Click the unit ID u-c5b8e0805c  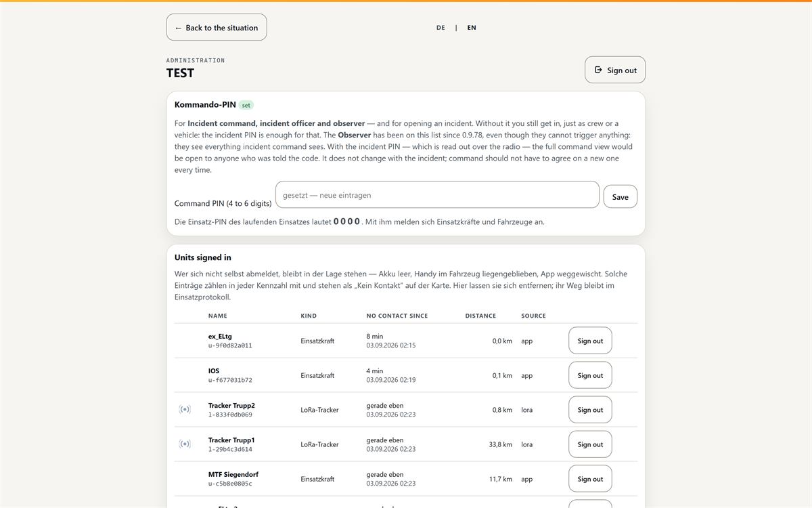(x=230, y=484)
